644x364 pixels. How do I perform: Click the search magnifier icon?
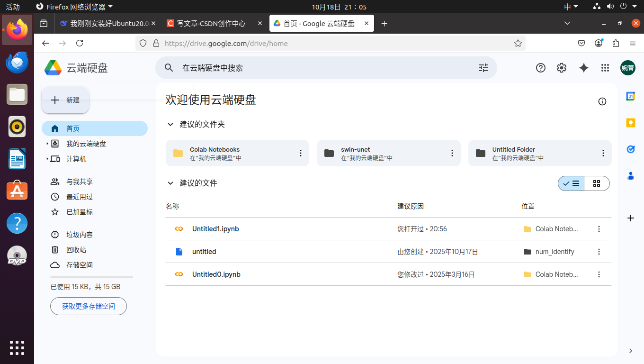(x=169, y=68)
